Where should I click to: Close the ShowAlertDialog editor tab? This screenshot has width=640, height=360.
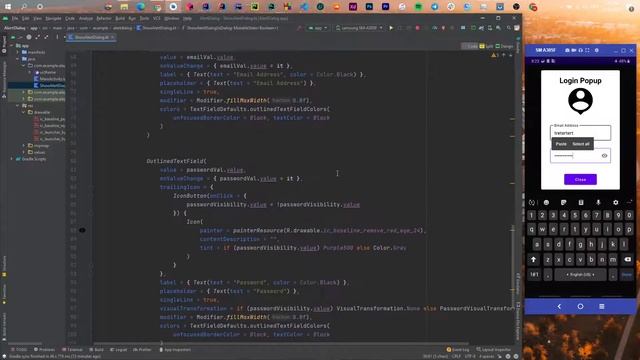113,37
